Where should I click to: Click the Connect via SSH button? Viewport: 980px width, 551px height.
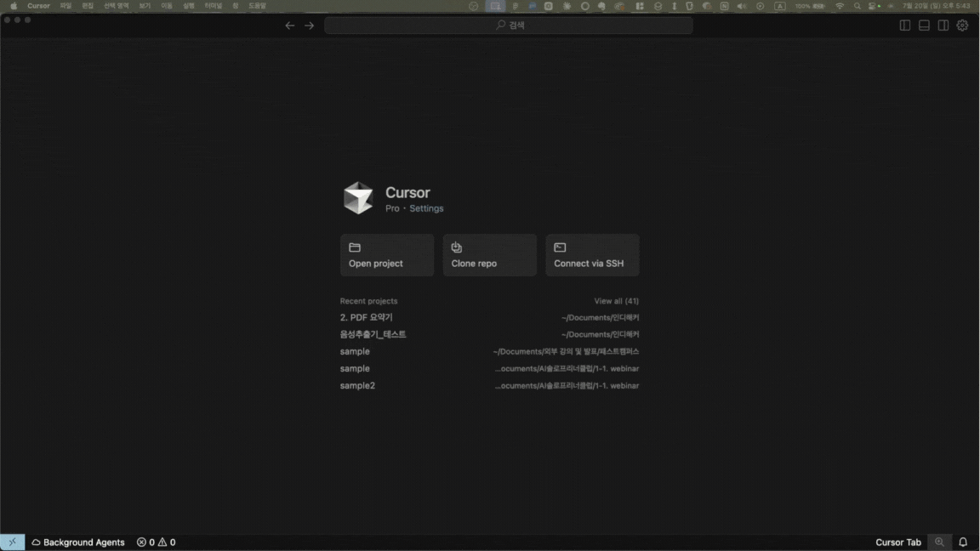(592, 255)
